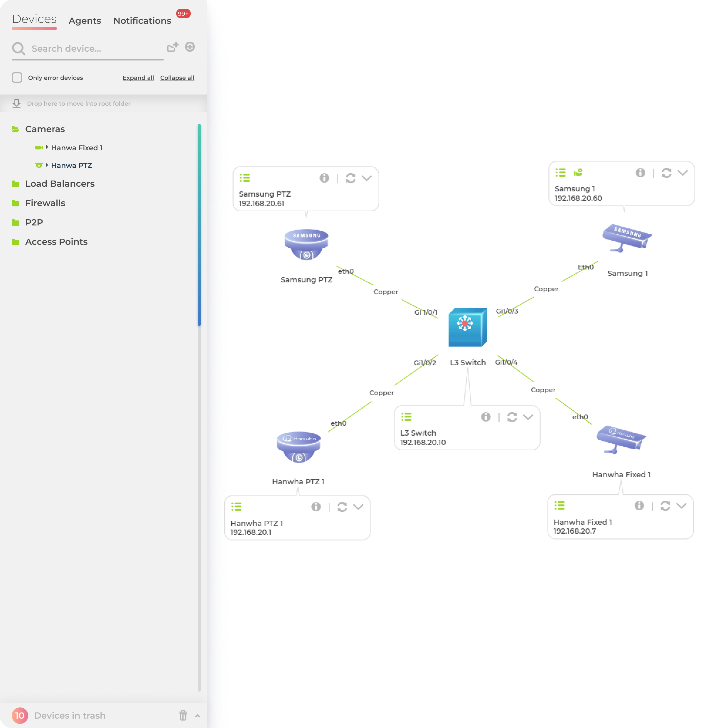Expand the L3 Switch card chevron

point(528,417)
